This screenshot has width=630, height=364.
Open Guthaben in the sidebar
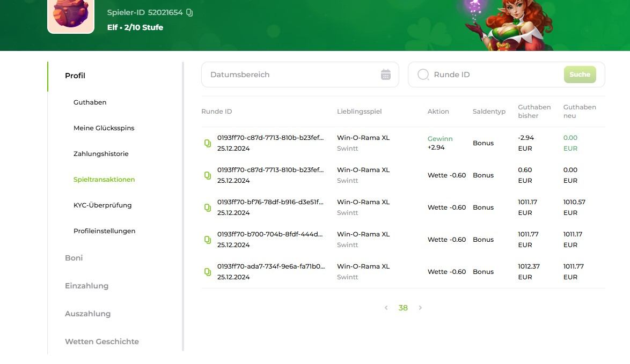pyautogui.click(x=90, y=102)
